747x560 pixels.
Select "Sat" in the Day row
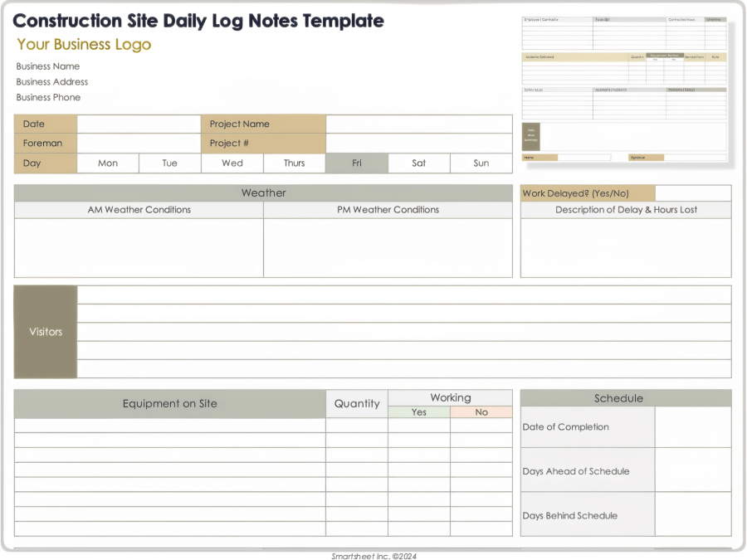point(418,163)
